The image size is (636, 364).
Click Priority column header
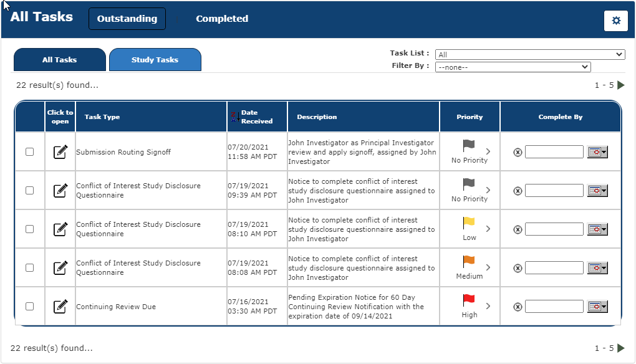pos(470,117)
